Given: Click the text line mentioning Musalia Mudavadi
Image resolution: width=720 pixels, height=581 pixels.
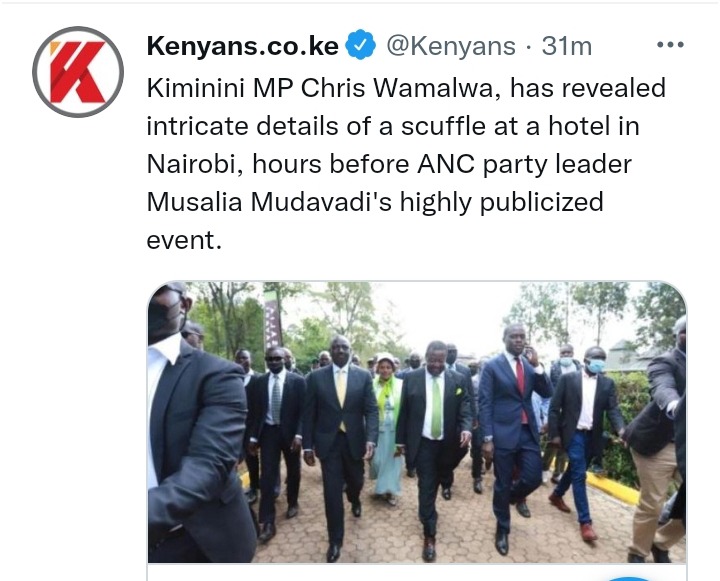Looking at the screenshot, I should tap(375, 202).
